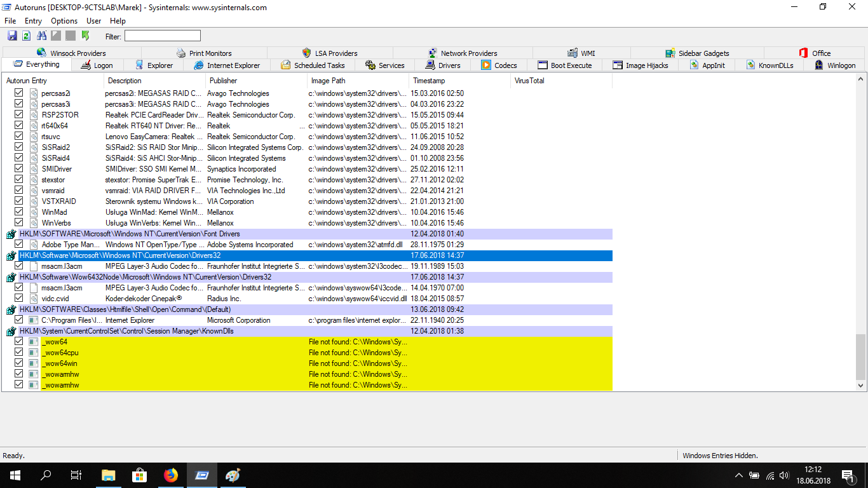Viewport: 868px width, 488px height.
Task: Open the Help menu
Action: pyautogui.click(x=118, y=21)
